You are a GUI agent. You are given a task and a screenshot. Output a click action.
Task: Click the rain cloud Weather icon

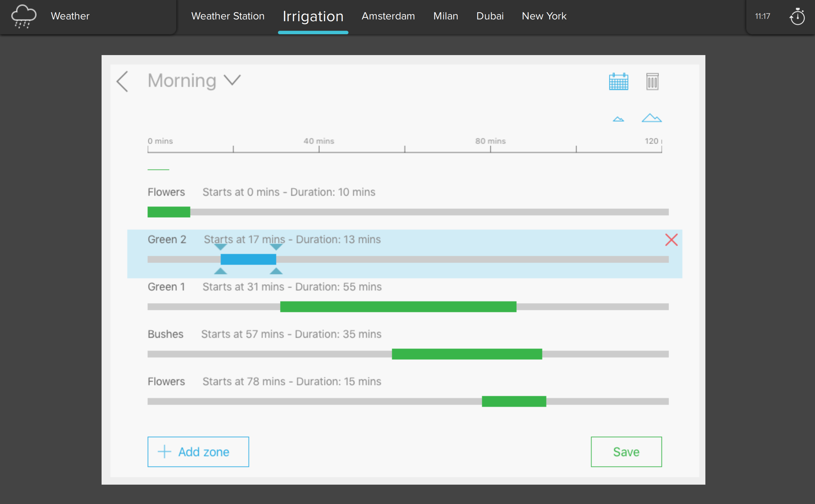tap(23, 16)
